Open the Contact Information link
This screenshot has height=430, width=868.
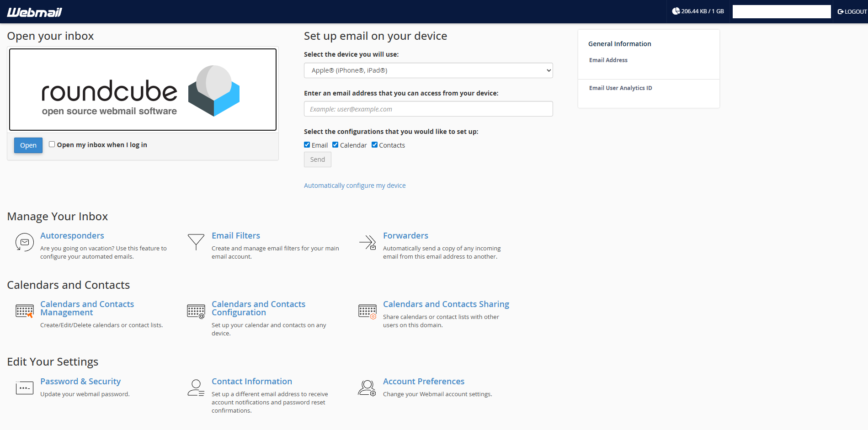coord(252,382)
